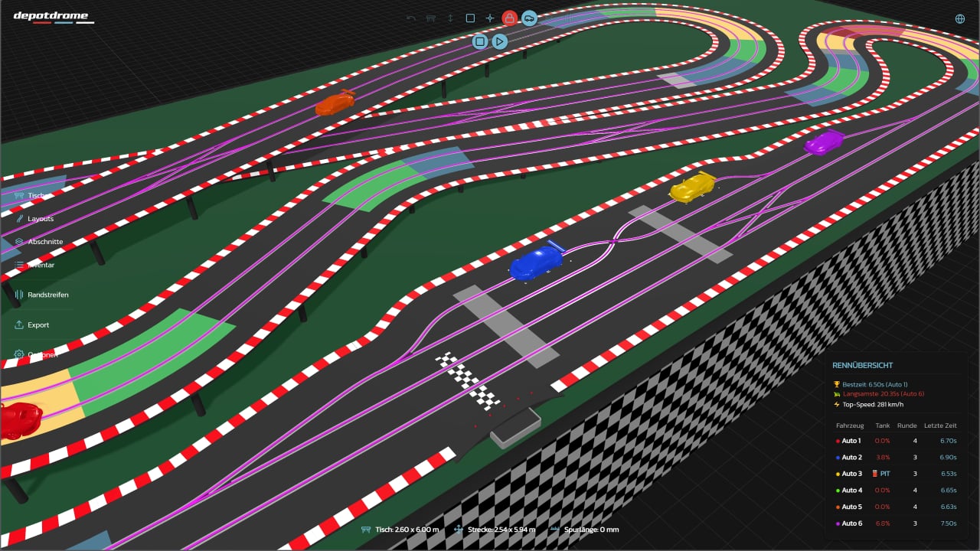This screenshot has height=551, width=980.
Task: Click the square outline icon in top toolbar
Action: [x=470, y=18]
